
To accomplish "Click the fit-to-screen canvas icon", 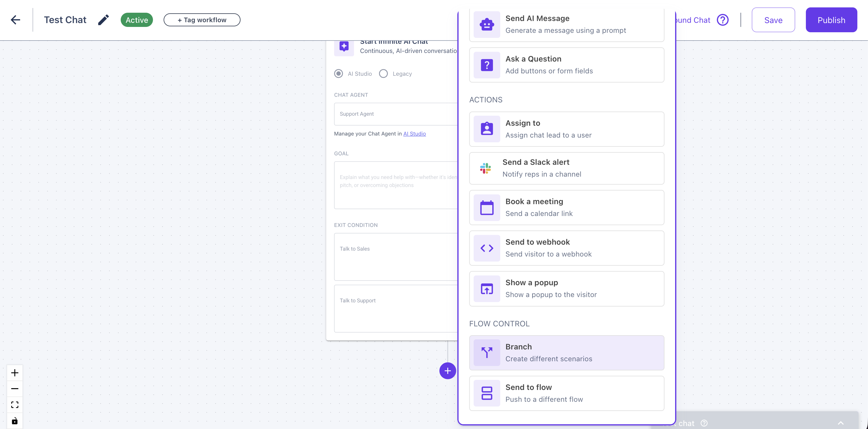I will [x=14, y=405].
